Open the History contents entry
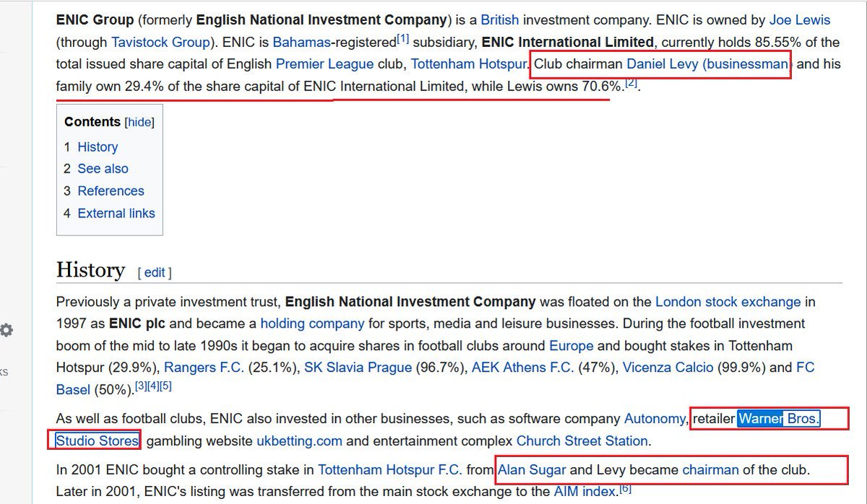Viewport: 867px width, 504px height. click(98, 147)
